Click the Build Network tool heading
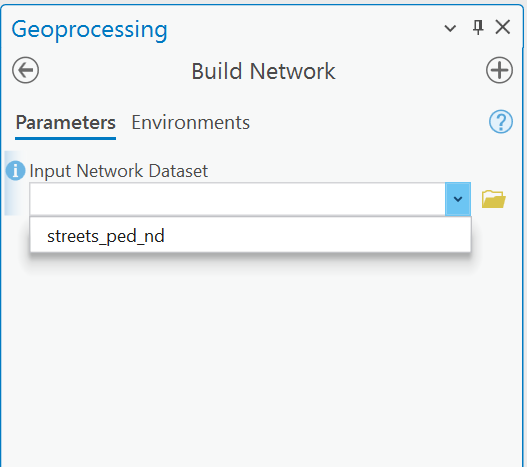527x467 pixels. click(x=263, y=71)
